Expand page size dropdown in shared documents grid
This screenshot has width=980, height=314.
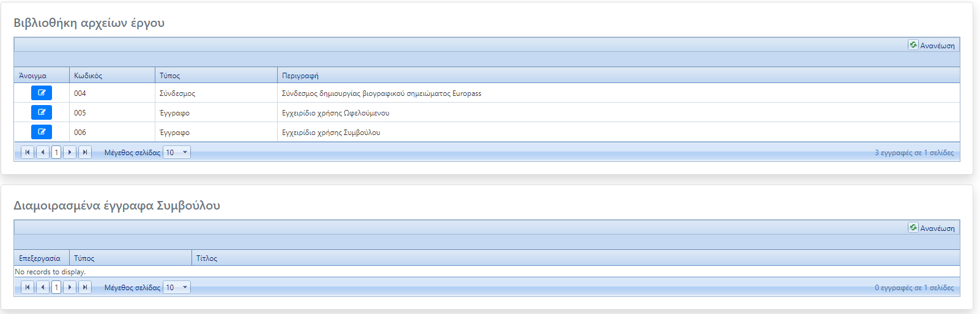click(185, 287)
